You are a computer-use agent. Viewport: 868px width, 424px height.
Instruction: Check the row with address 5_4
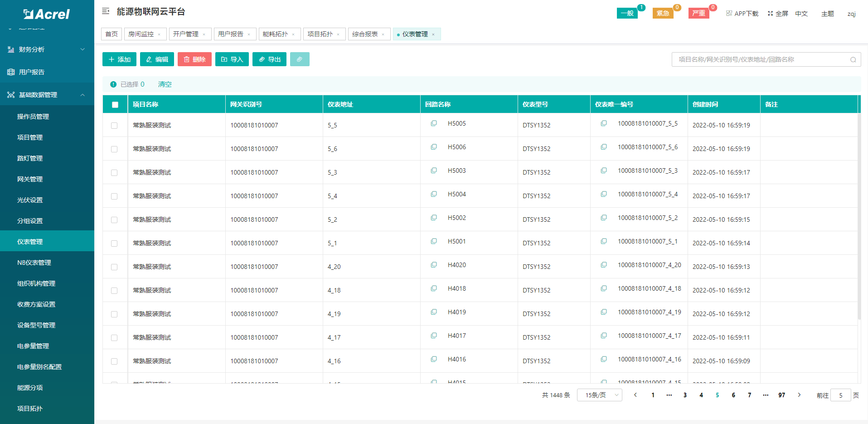tap(114, 196)
